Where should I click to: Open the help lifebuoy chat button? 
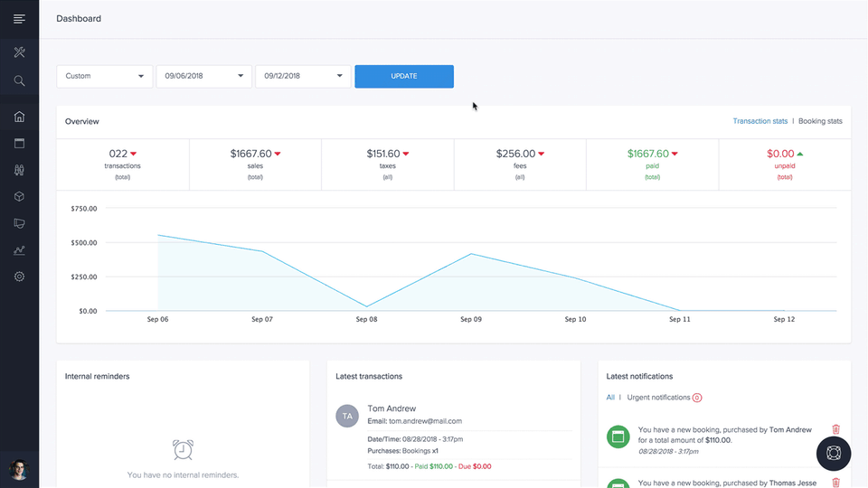833,453
